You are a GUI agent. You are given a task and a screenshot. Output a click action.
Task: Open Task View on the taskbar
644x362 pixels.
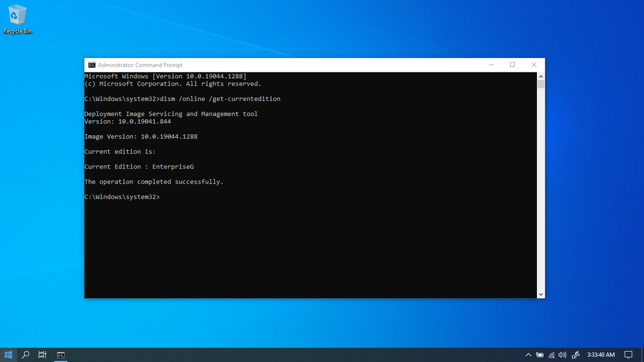click(x=42, y=355)
